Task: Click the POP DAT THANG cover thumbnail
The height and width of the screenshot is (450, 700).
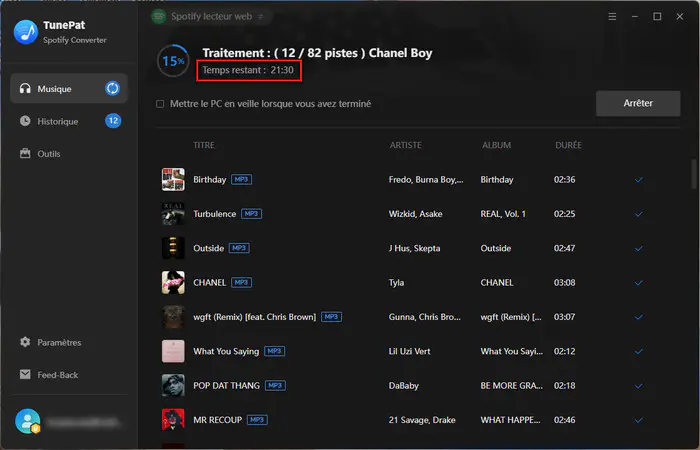Action: click(x=173, y=386)
